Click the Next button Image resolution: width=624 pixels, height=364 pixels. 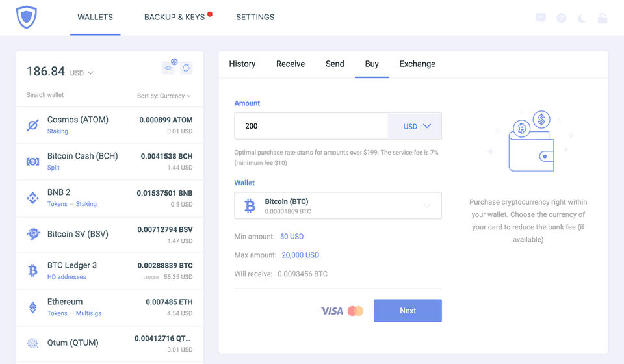tap(408, 311)
